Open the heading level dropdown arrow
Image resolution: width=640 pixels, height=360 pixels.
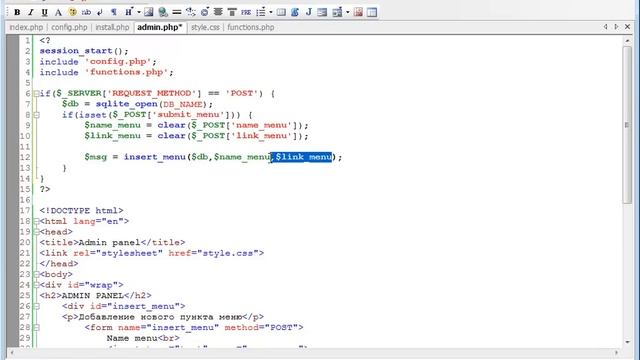139,12
